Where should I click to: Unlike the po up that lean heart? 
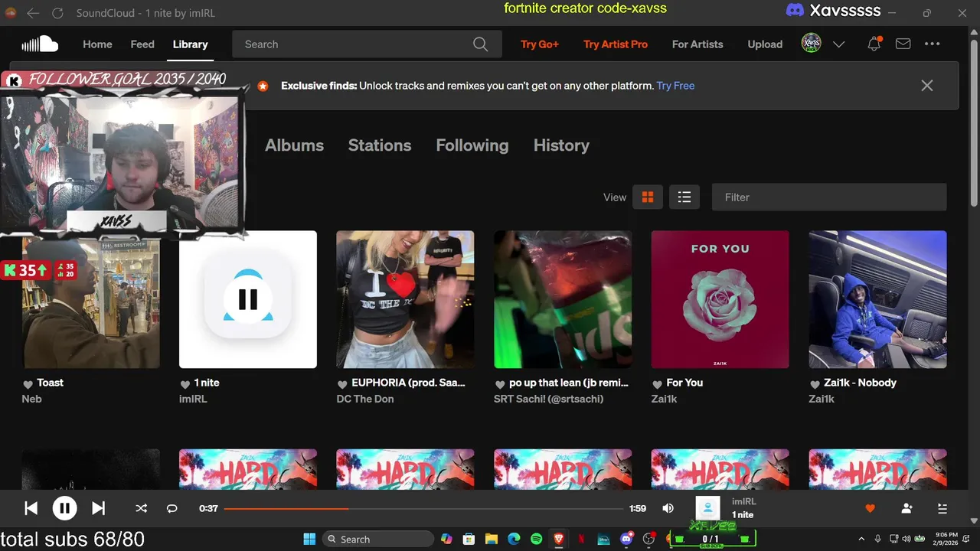(x=500, y=384)
